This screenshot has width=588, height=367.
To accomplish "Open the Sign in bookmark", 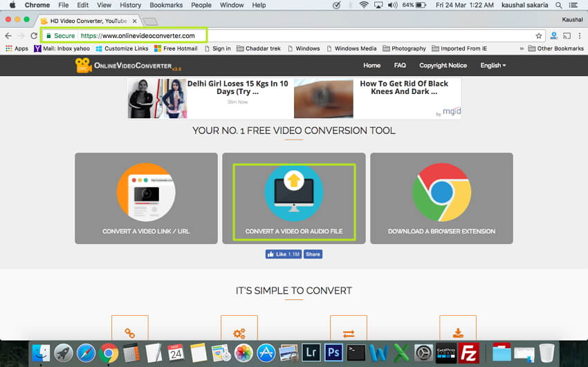I will pos(217,48).
